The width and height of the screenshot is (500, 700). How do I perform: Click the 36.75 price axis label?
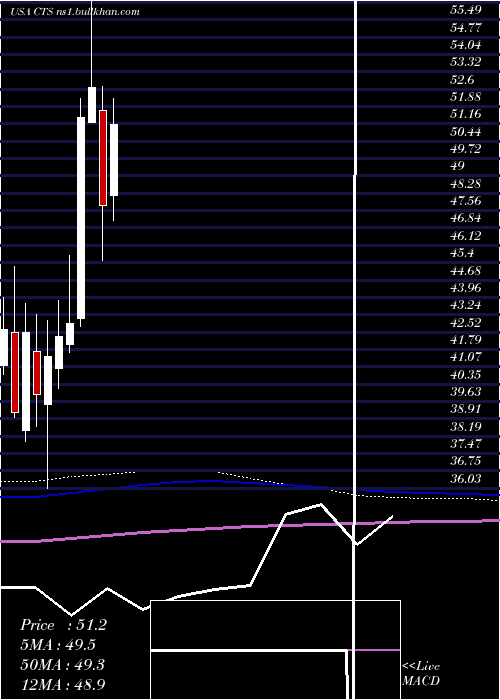pos(465,462)
